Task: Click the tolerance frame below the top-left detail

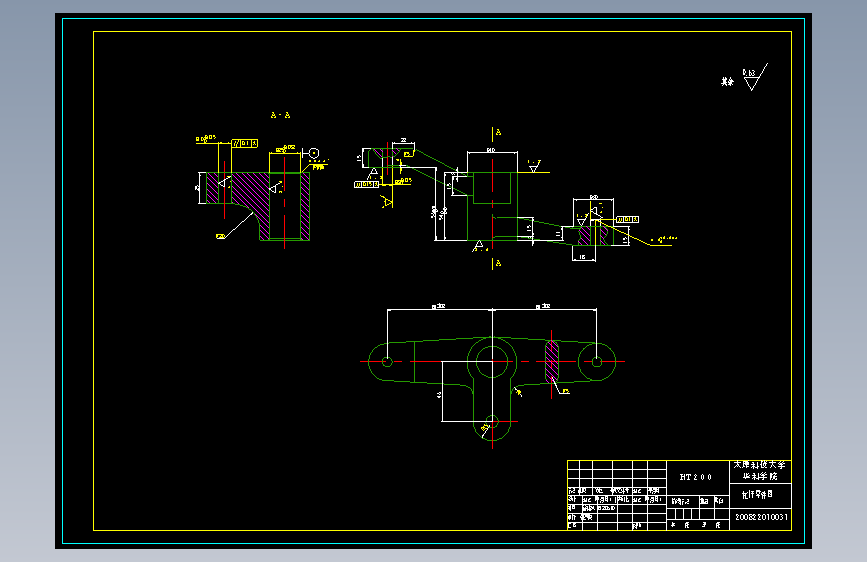Action: pyautogui.click(x=367, y=184)
